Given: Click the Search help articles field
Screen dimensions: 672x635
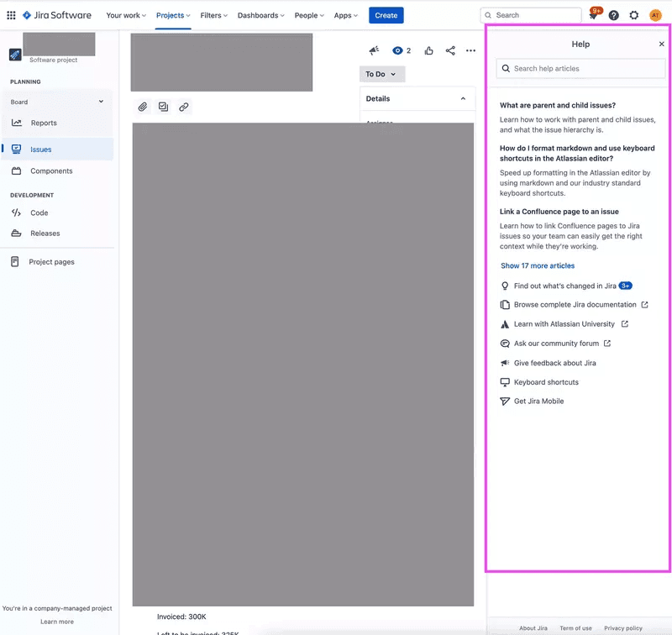Looking at the screenshot, I should (580, 68).
